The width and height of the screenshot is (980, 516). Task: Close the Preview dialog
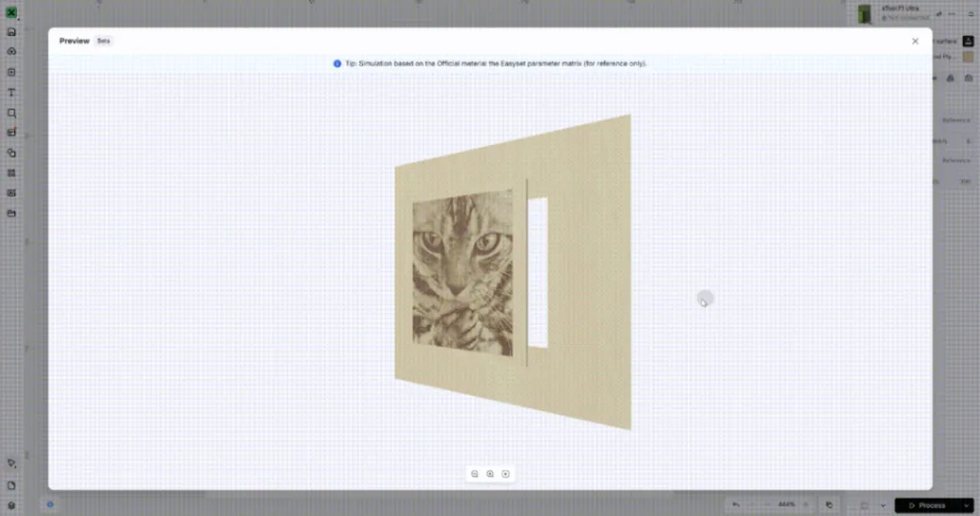pyautogui.click(x=915, y=41)
